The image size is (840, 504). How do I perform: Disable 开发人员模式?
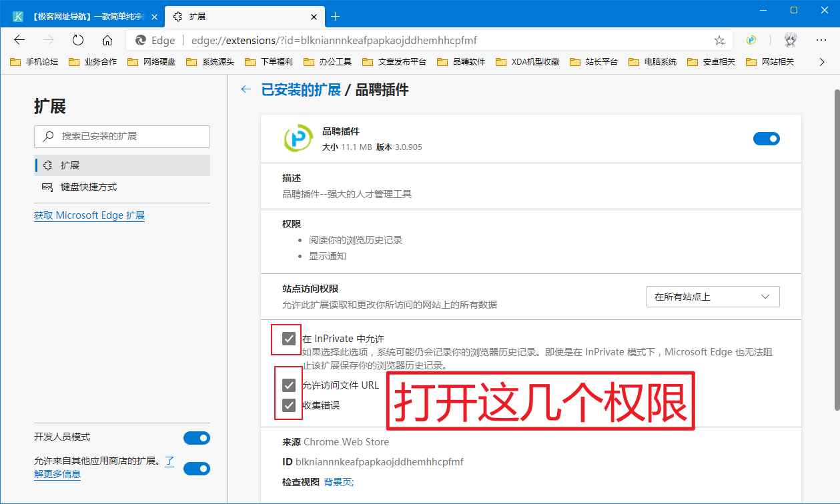pos(196,438)
